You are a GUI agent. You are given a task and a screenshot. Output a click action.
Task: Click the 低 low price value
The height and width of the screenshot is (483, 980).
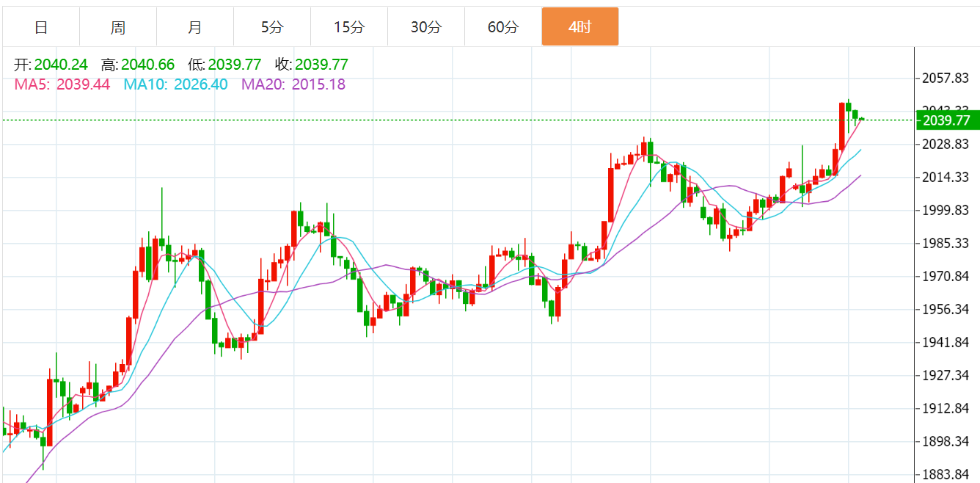pos(235,65)
